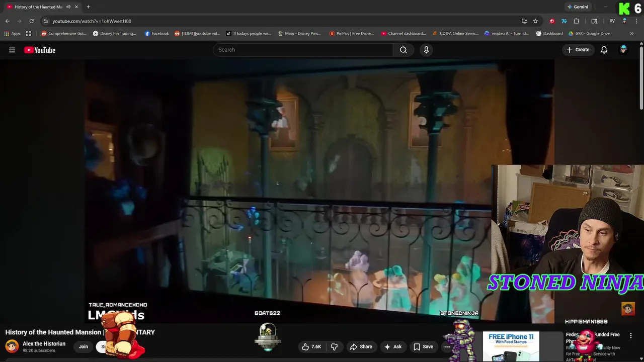Open Channel dashboard bookmark

(404, 34)
